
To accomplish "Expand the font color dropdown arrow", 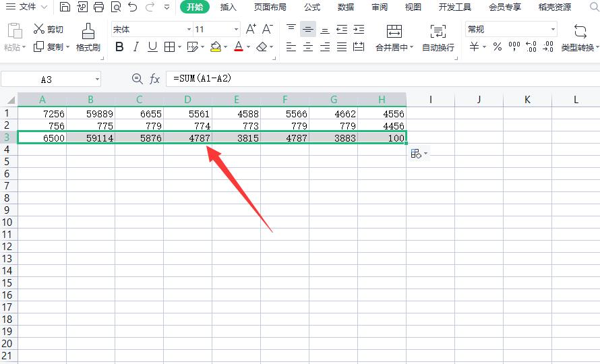I will (248, 47).
